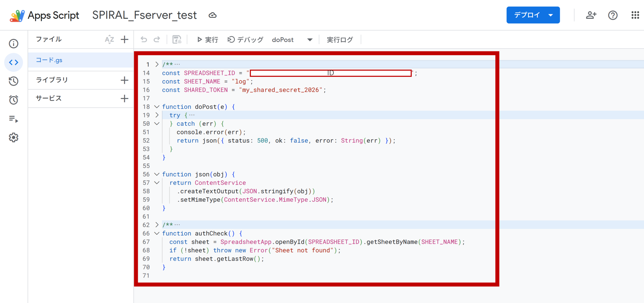Open the Triggers alarm clock icon

click(14, 100)
